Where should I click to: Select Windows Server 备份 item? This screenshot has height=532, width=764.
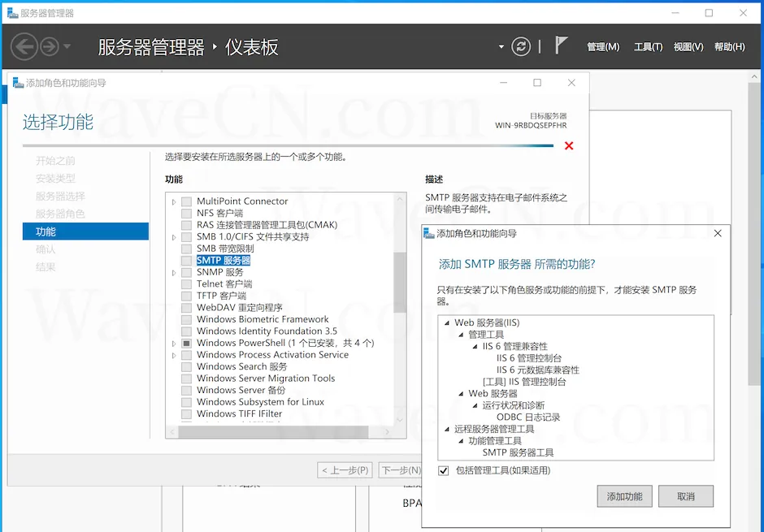(241, 391)
